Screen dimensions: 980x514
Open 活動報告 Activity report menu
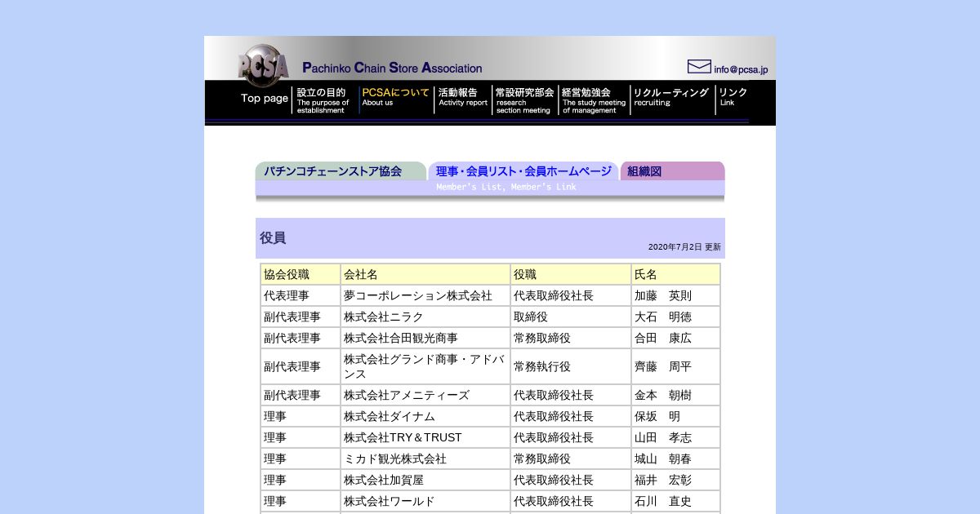[463, 97]
